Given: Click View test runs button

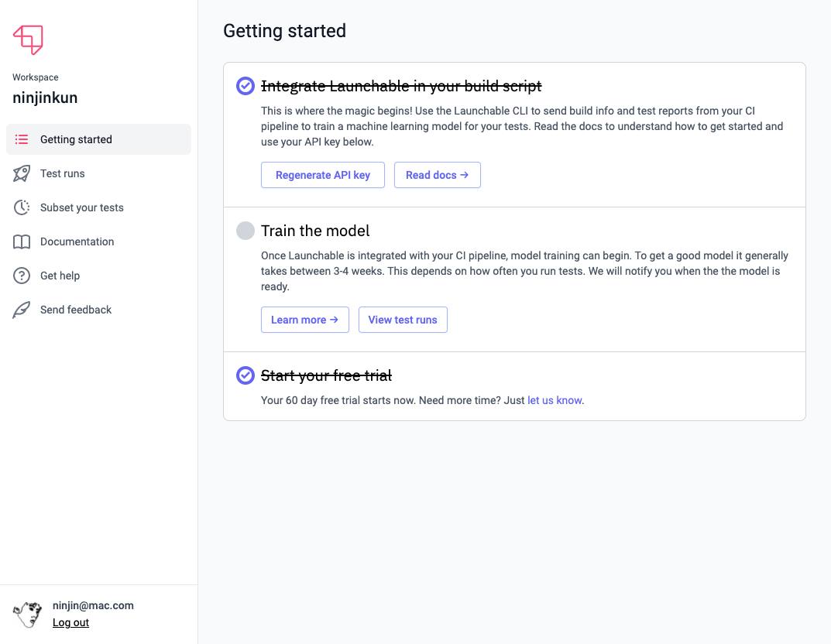Looking at the screenshot, I should point(403,320).
